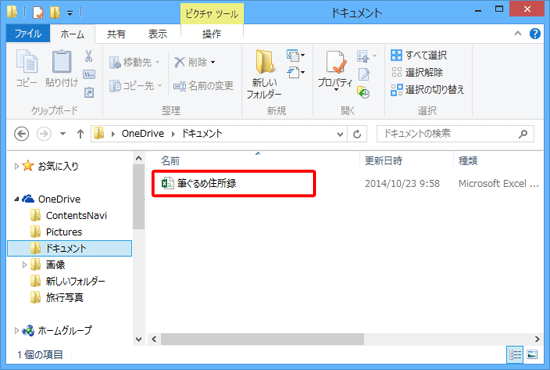The image size is (550, 370).
Task: Click Rename (名前の変更)
Action: pos(203,86)
